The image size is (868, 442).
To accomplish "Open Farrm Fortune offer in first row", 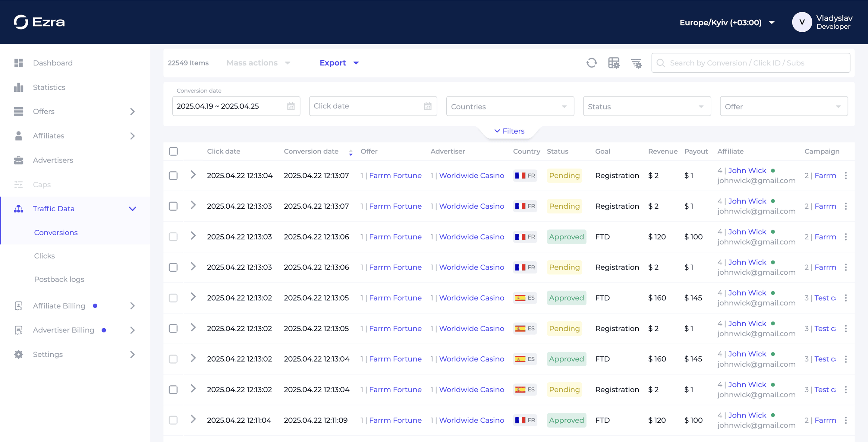I will pyautogui.click(x=395, y=176).
